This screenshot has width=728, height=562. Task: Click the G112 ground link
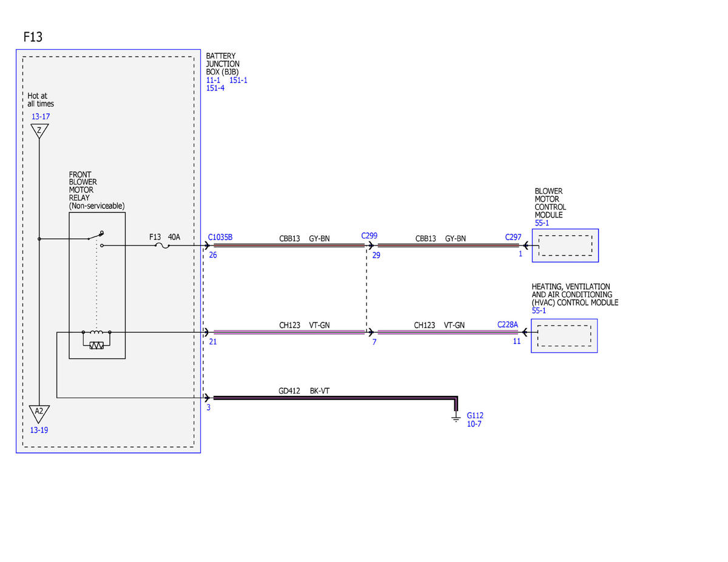point(475,415)
